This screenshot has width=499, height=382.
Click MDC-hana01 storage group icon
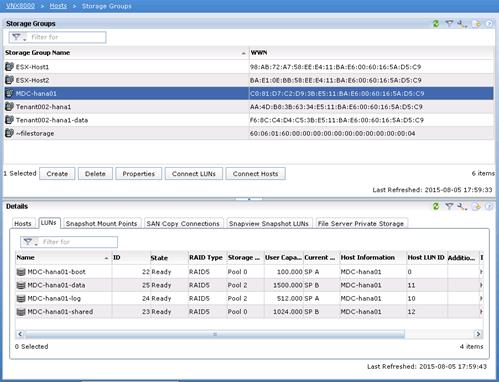9,93
